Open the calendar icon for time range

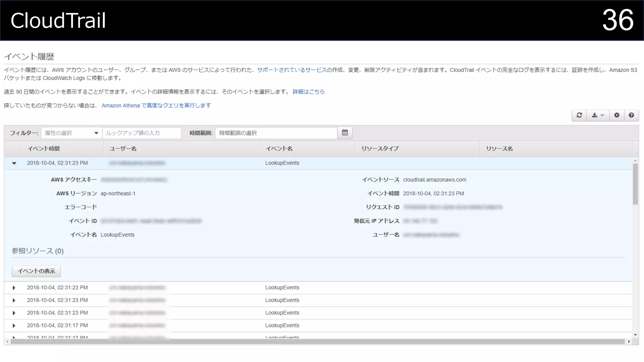(x=345, y=133)
